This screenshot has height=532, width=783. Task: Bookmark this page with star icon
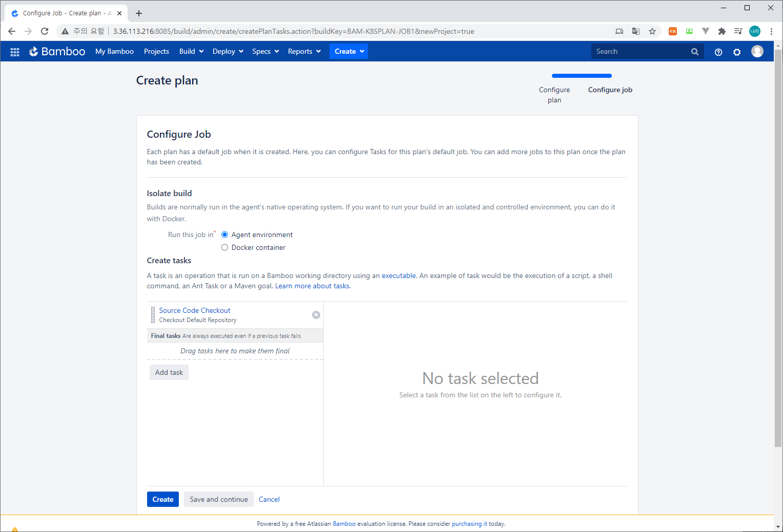click(652, 31)
